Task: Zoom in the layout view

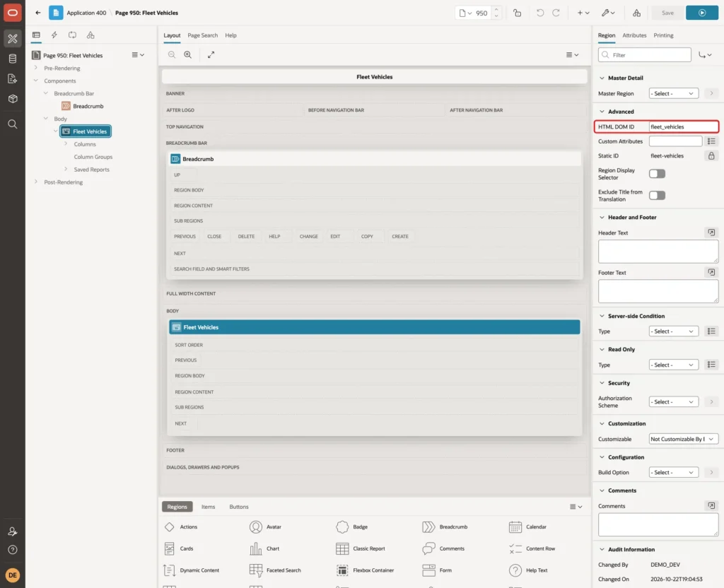Action: click(188, 54)
